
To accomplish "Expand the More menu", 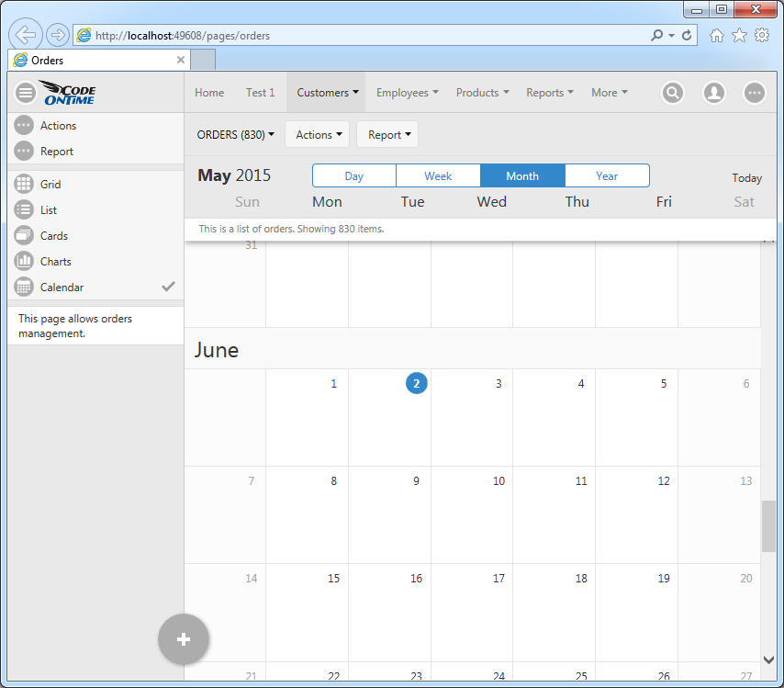I will 609,93.
